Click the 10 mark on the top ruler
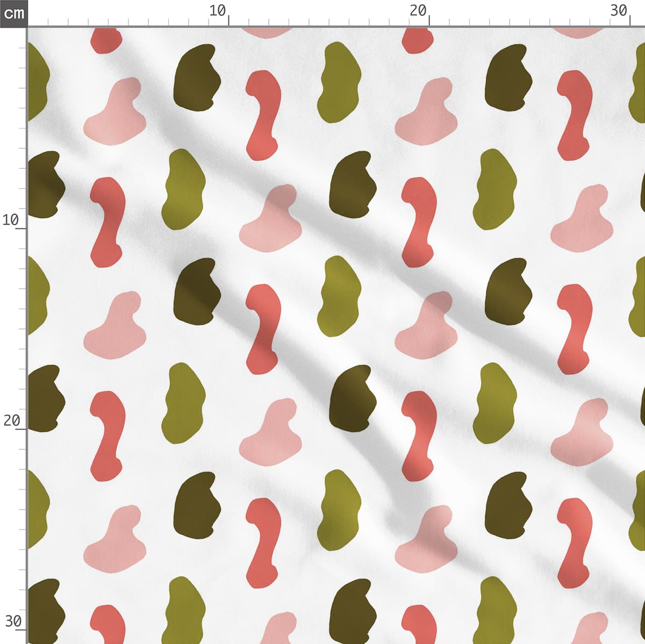The height and width of the screenshot is (644, 645). 218,11
